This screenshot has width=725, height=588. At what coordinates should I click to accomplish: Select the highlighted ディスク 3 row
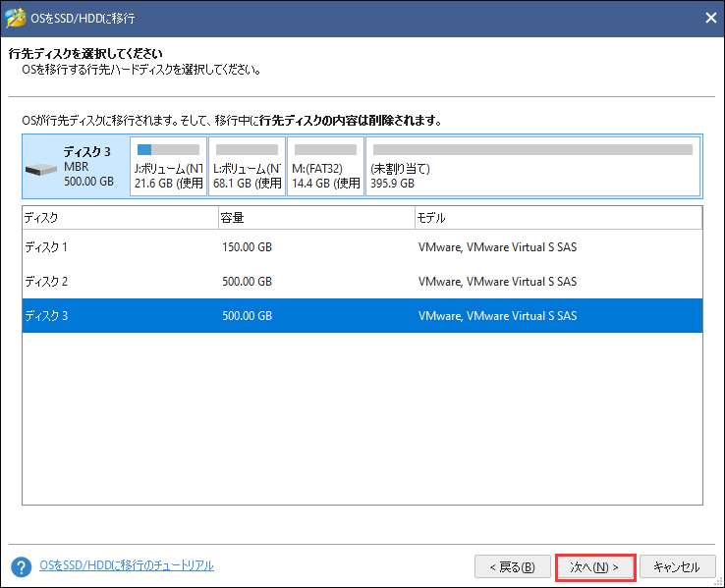(x=362, y=315)
